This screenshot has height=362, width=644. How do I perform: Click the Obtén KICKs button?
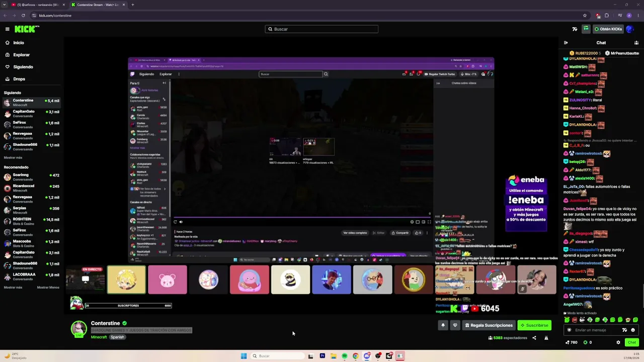[608, 29]
